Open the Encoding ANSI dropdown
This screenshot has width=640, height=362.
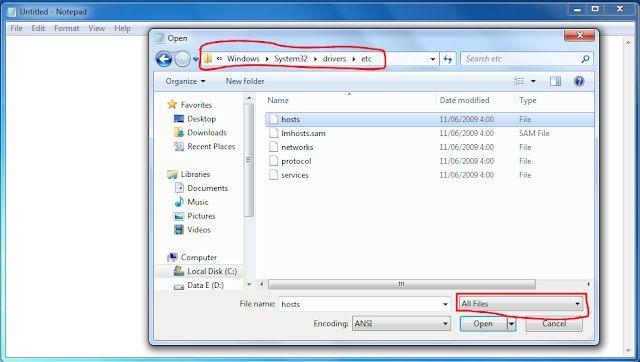[401, 324]
